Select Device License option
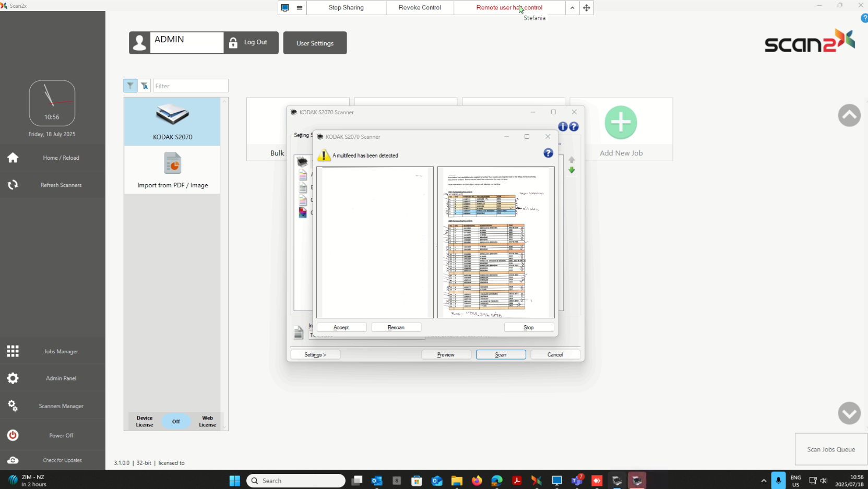 point(145,421)
